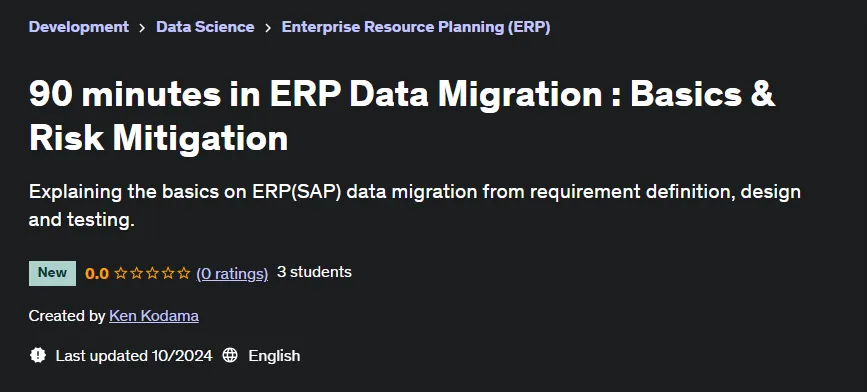
Task: Click the 0.0 rating score
Action: click(x=97, y=273)
